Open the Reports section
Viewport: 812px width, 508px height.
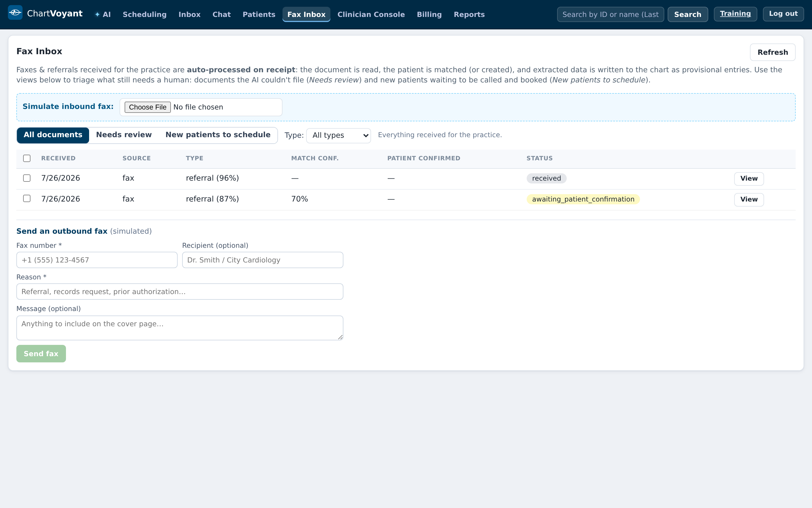click(469, 14)
